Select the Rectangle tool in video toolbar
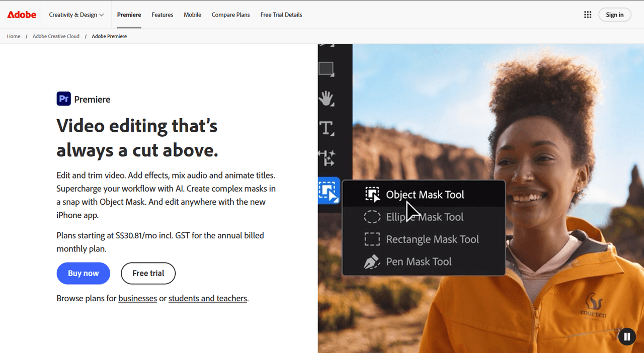This screenshot has height=353, width=644. pos(327,69)
